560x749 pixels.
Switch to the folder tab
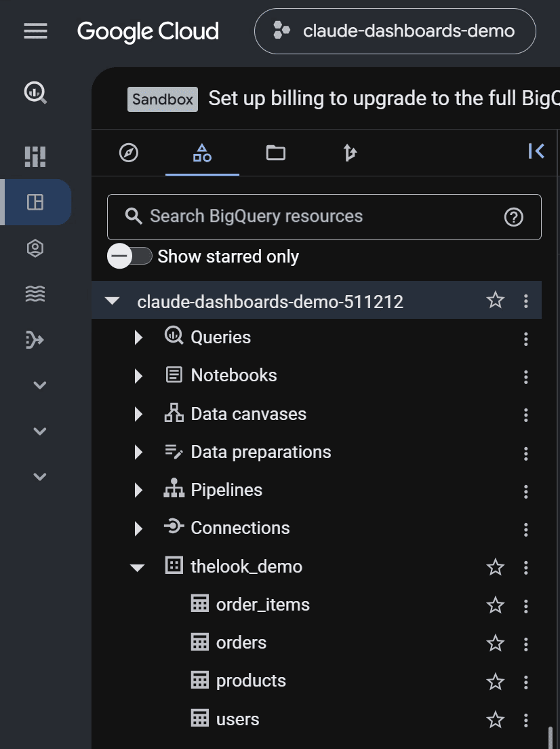click(x=275, y=153)
